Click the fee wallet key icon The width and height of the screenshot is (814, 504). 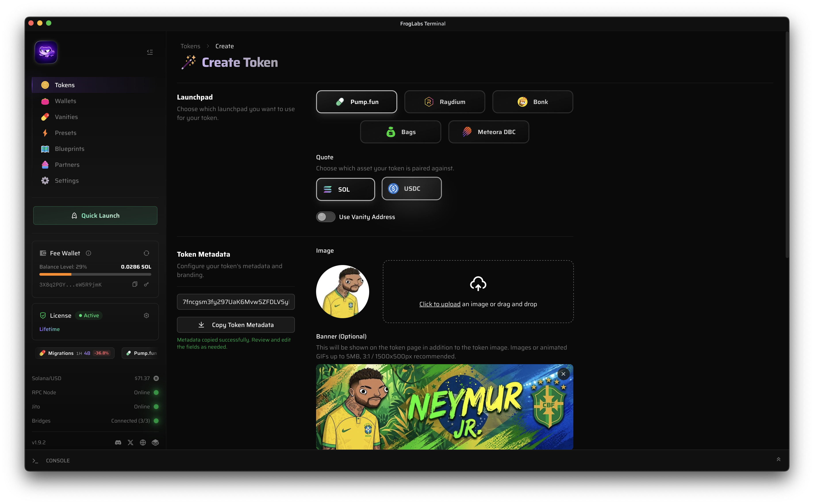point(146,284)
